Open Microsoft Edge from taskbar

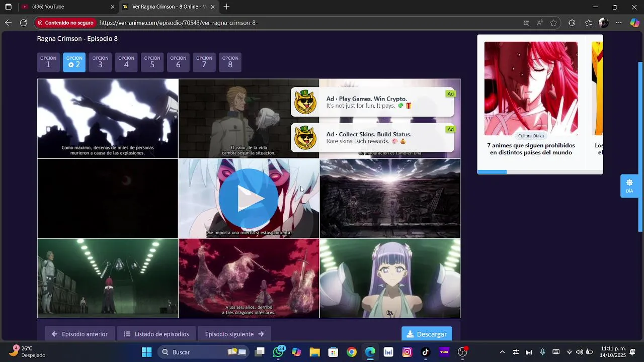(370, 352)
